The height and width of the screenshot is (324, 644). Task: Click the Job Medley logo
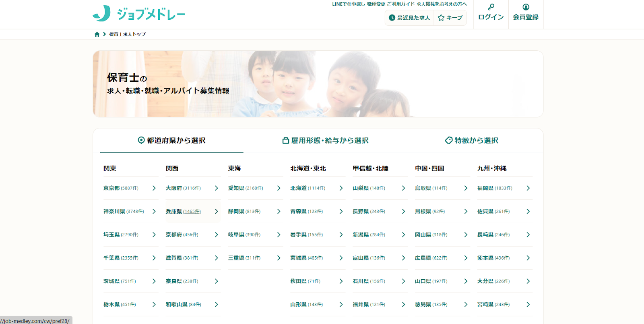point(139,14)
